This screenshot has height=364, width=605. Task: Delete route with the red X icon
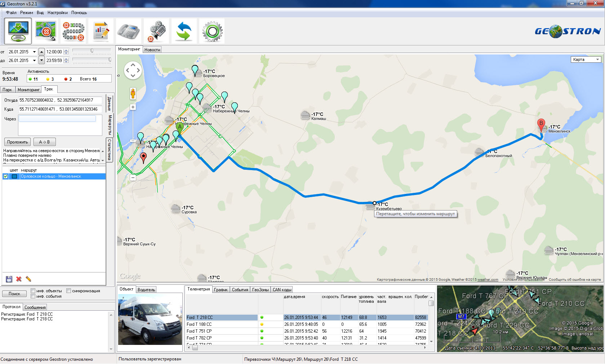coord(19,279)
